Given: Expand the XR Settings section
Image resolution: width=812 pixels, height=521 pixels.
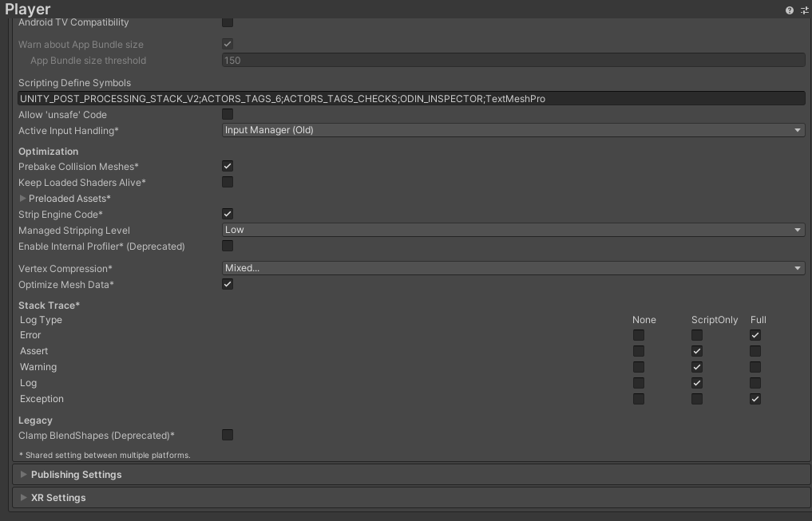Looking at the screenshot, I should 25,497.
